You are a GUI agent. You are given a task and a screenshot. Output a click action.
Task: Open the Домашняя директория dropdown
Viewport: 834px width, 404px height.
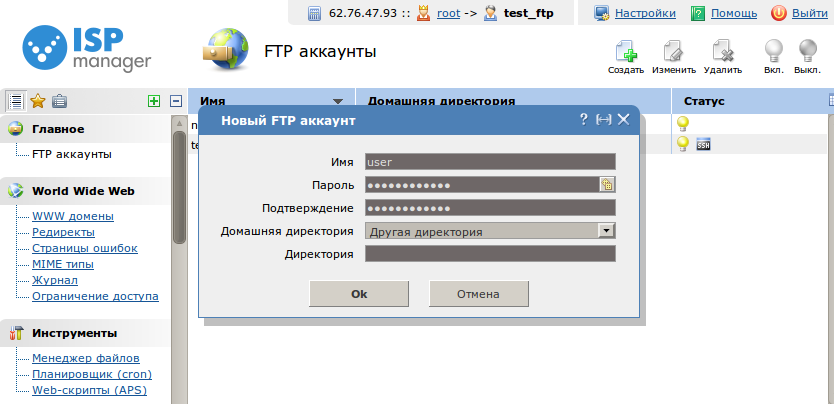point(490,231)
